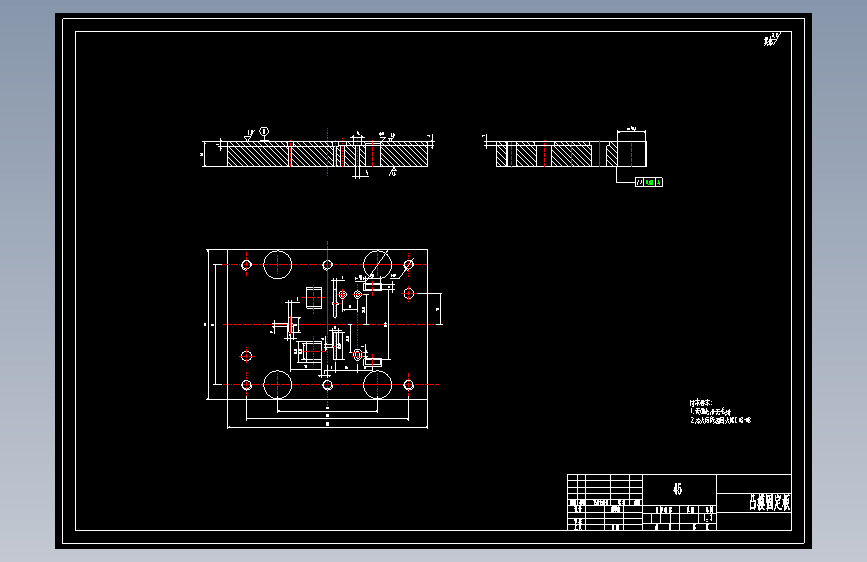Select technical requirement note line 1
This screenshot has height=562, width=867.
point(711,412)
